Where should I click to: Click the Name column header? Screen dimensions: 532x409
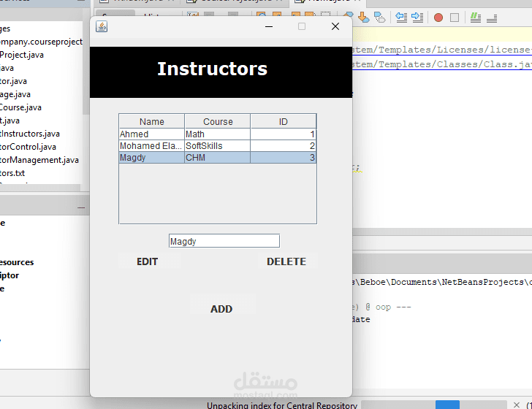(x=152, y=121)
